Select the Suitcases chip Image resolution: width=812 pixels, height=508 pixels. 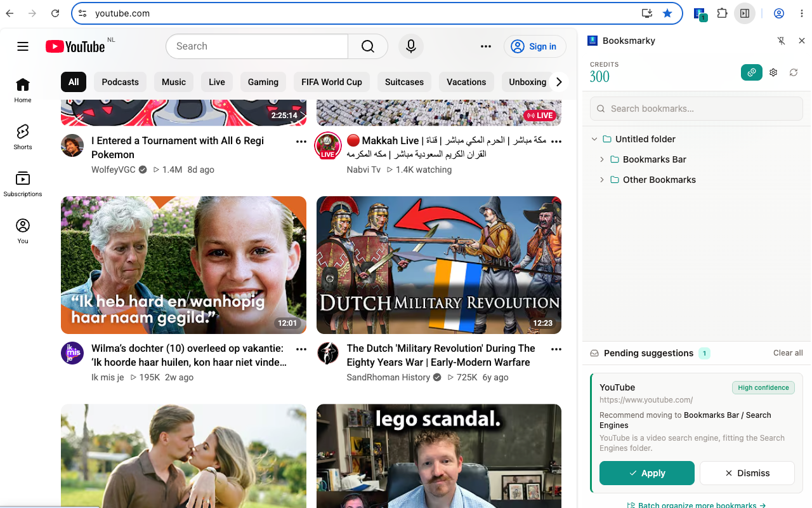coord(404,82)
